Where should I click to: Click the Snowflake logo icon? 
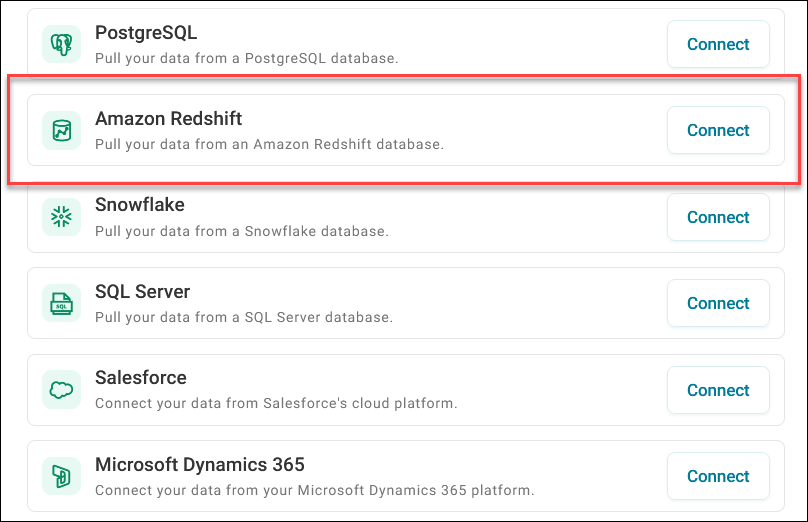click(x=61, y=217)
